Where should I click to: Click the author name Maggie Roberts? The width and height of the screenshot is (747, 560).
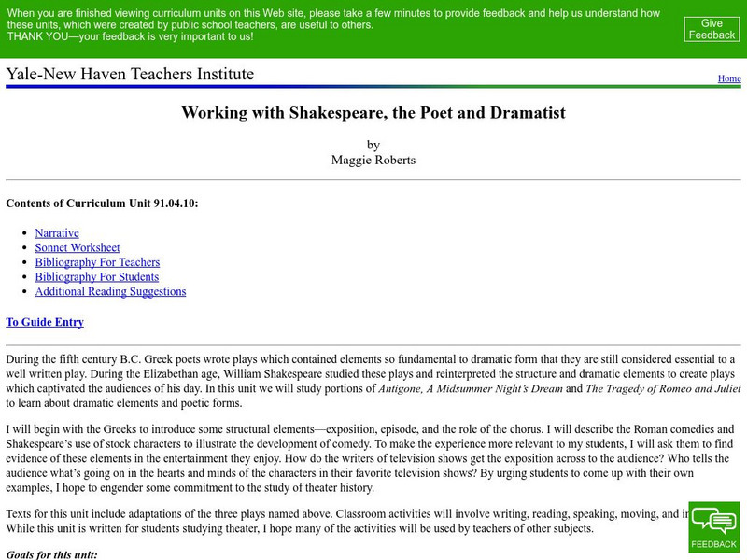click(373, 160)
